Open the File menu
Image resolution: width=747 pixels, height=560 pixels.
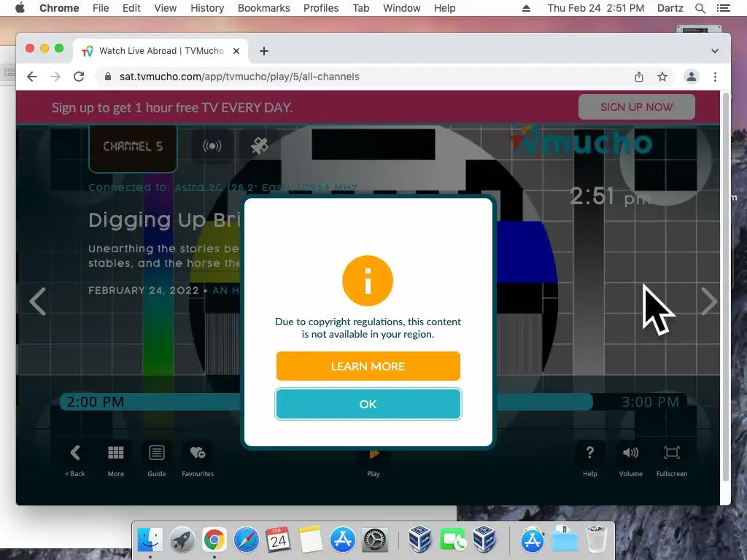pyautogui.click(x=101, y=8)
